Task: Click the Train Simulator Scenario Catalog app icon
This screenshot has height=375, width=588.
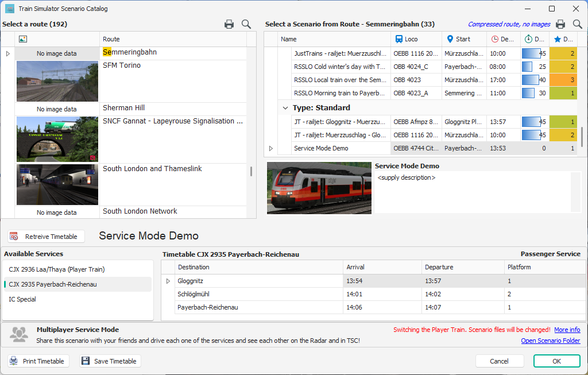Action: click(x=10, y=9)
